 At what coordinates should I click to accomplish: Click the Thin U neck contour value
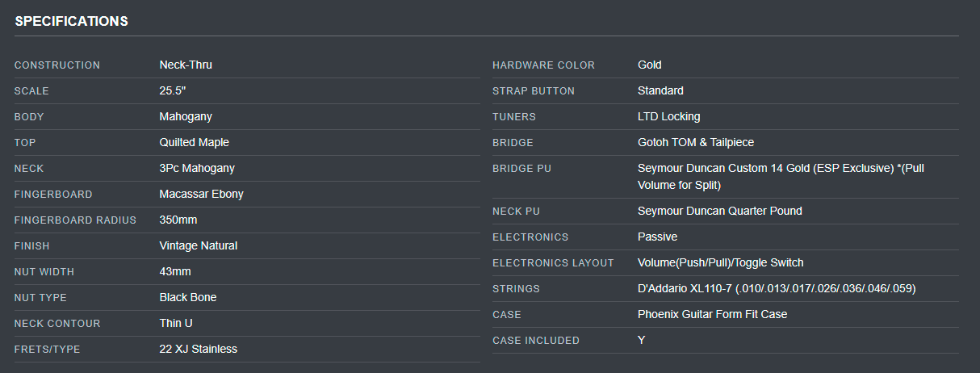pos(176,323)
